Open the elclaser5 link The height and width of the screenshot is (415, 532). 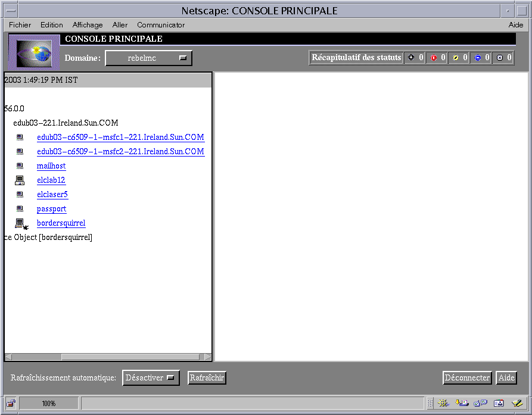[52, 194]
